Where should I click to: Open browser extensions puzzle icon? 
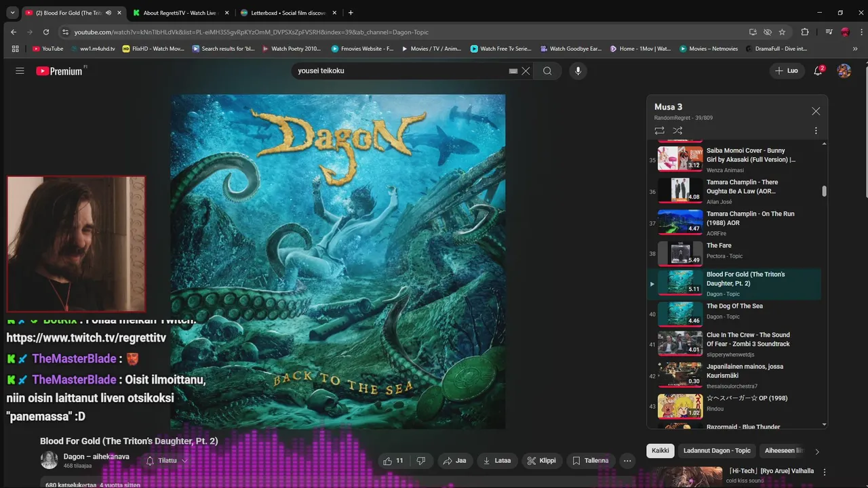pos(805,32)
